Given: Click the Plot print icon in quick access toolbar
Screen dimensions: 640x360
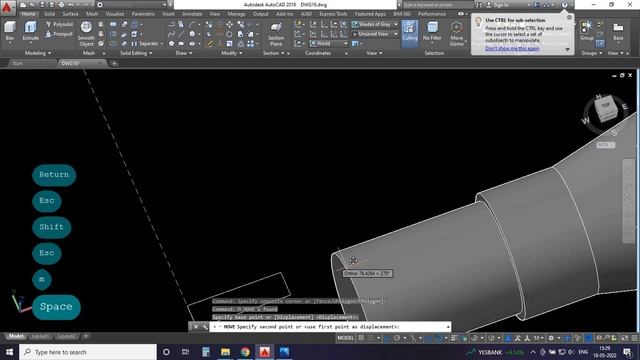Looking at the screenshot, I should pos(61,5).
